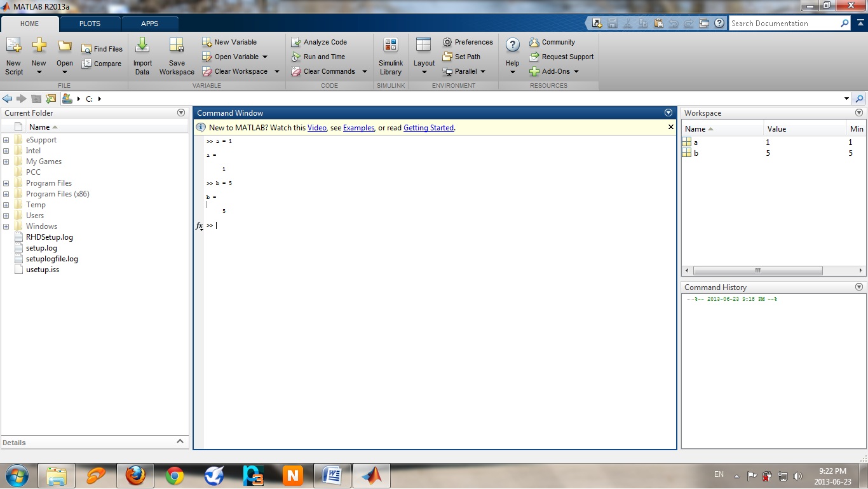
Task: Open the Google Chrome taskbar icon
Action: coord(175,475)
